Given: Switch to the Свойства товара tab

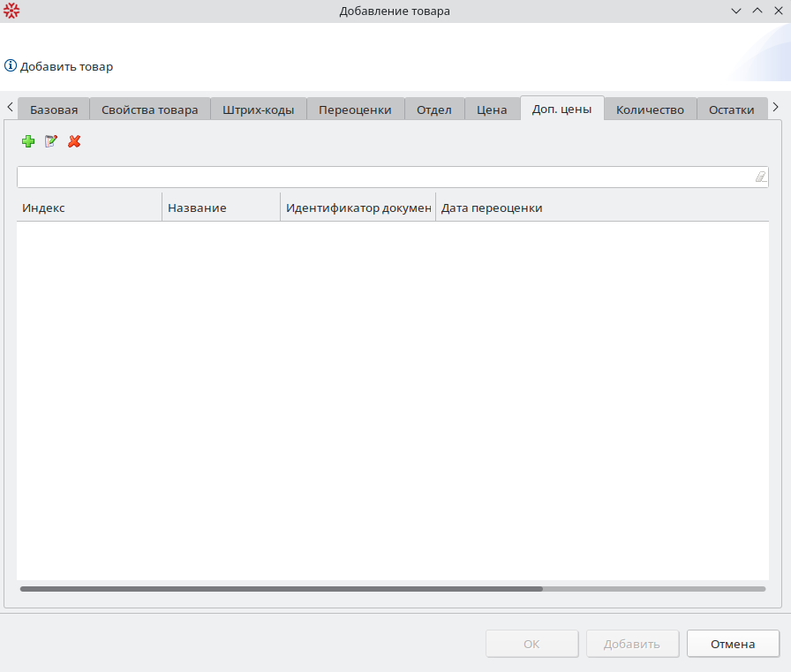Looking at the screenshot, I should 150,110.
